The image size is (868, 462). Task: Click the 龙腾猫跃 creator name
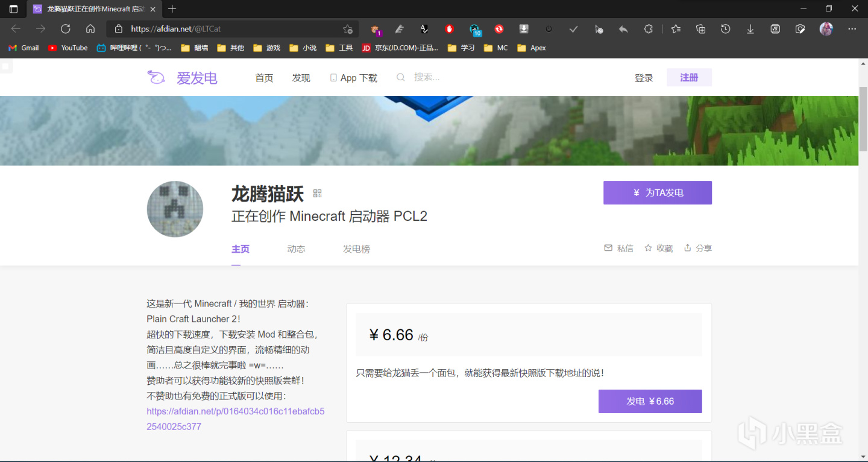click(x=268, y=194)
